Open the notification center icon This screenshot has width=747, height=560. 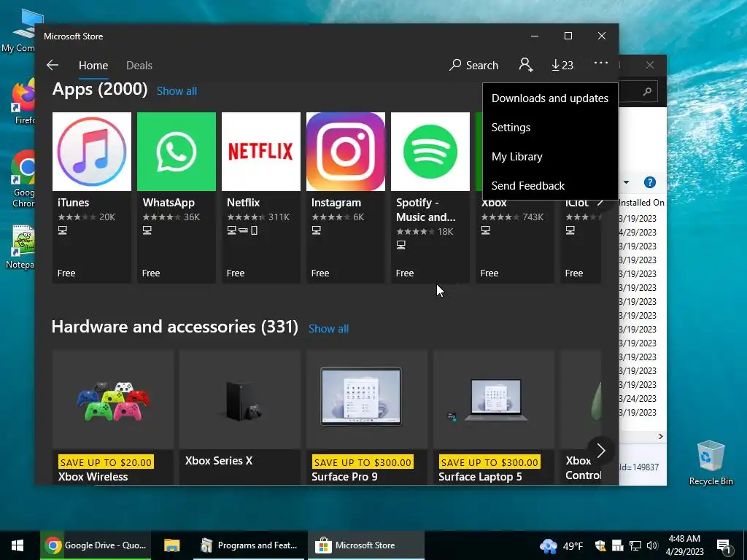(724, 545)
